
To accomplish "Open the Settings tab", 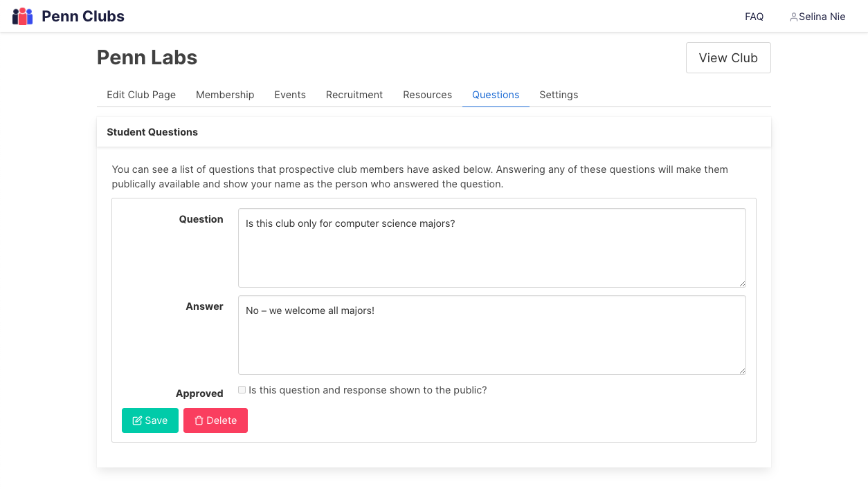I will pyautogui.click(x=559, y=95).
